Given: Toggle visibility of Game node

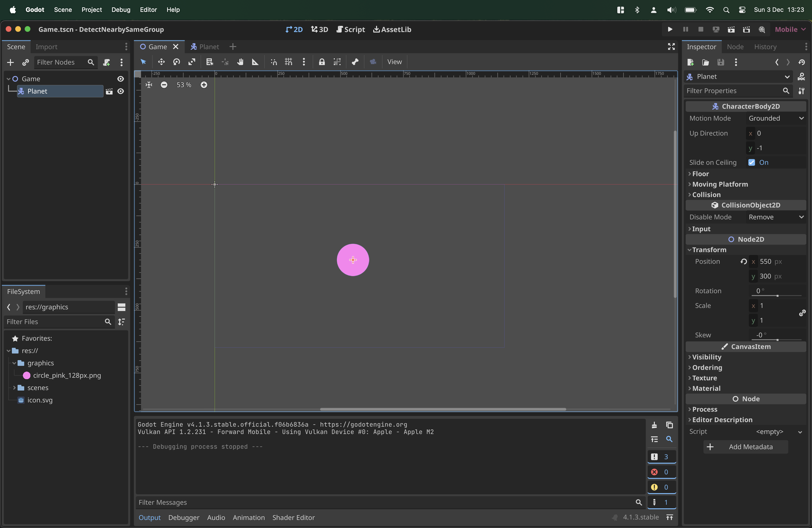Looking at the screenshot, I should pyautogui.click(x=120, y=79).
